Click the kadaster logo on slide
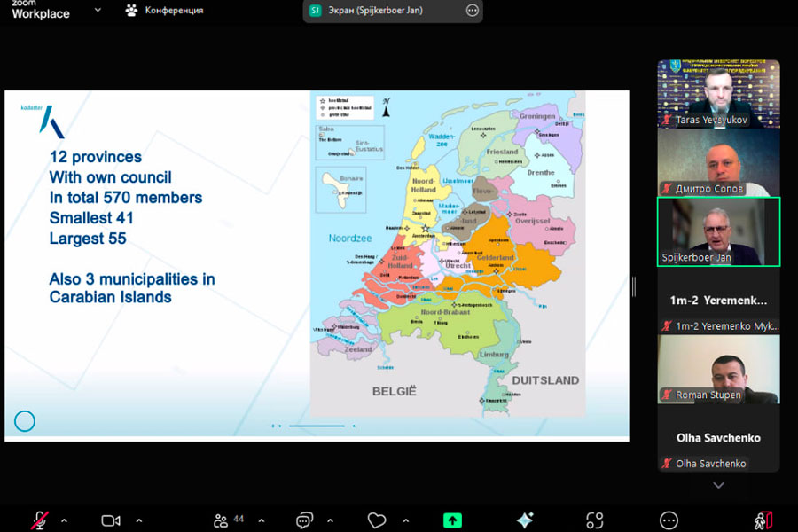This screenshot has height=532, width=798. pos(43,121)
